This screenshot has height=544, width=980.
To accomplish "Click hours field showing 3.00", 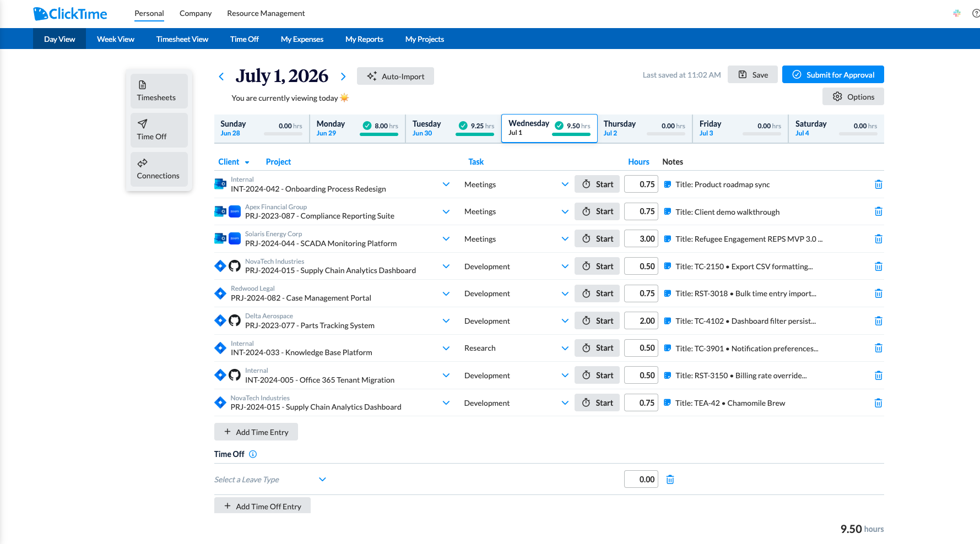I will pos(641,239).
